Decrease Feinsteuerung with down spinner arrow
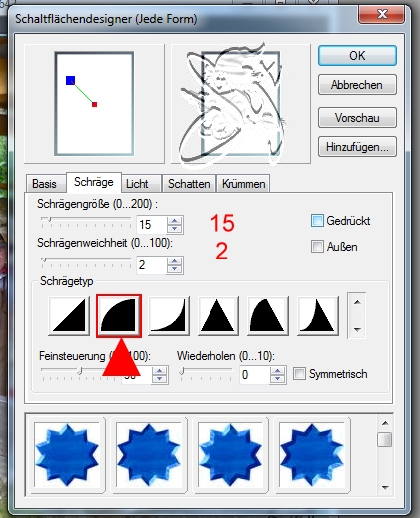The height and width of the screenshot is (518, 420). pos(159,379)
